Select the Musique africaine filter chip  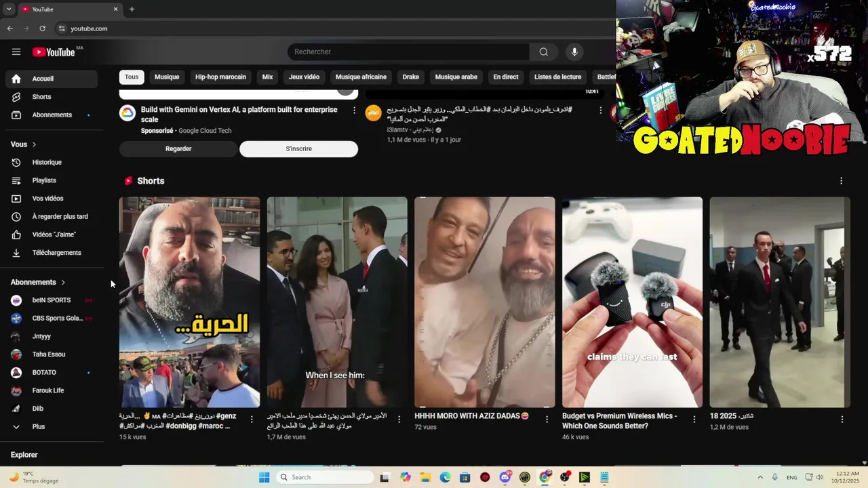click(361, 77)
